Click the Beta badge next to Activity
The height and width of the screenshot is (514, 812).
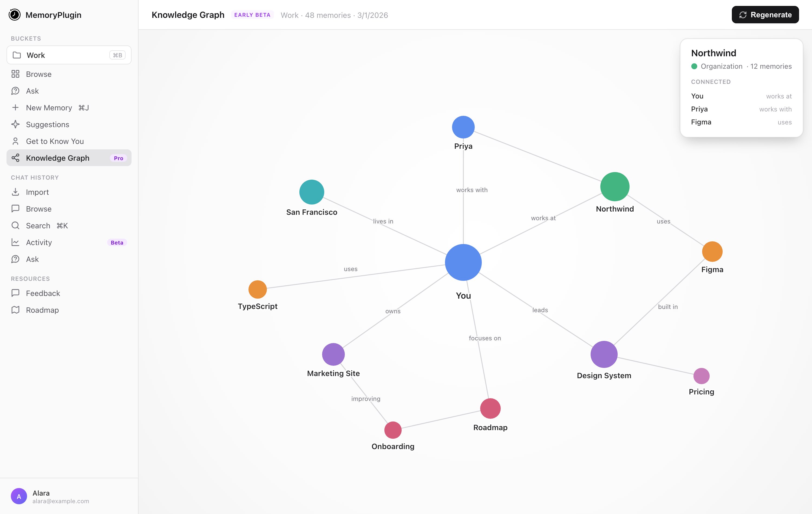click(x=117, y=243)
